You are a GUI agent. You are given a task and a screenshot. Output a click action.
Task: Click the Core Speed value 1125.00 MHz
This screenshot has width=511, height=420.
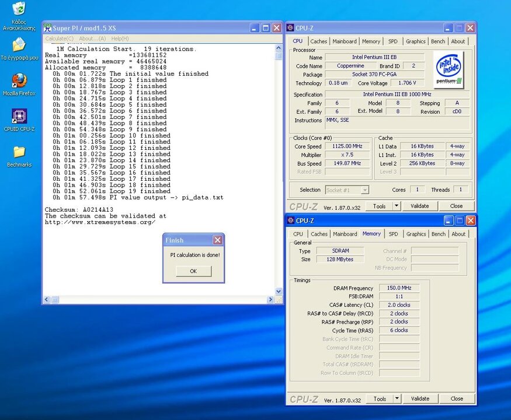tap(347, 146)
